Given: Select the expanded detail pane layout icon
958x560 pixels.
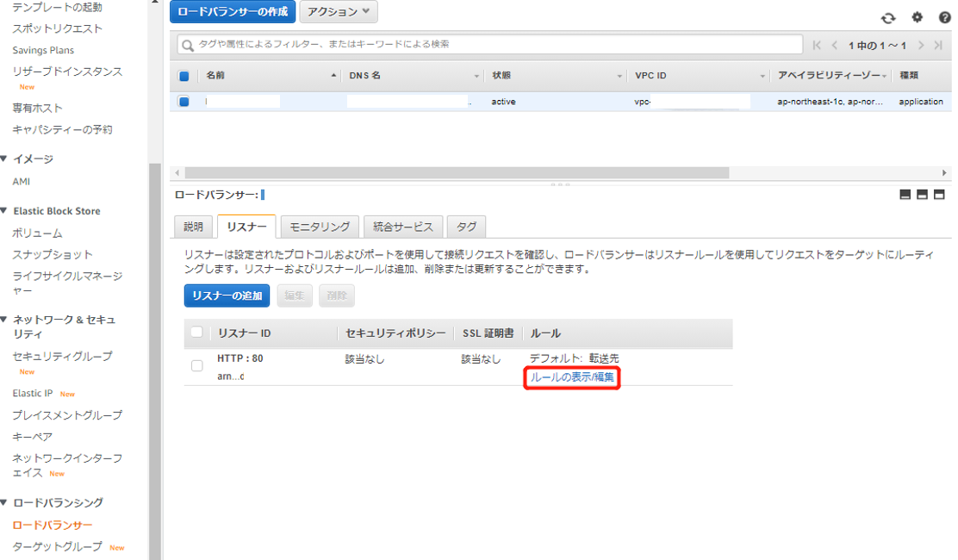Looking at the screenshot, I should (x=938, y=195).
